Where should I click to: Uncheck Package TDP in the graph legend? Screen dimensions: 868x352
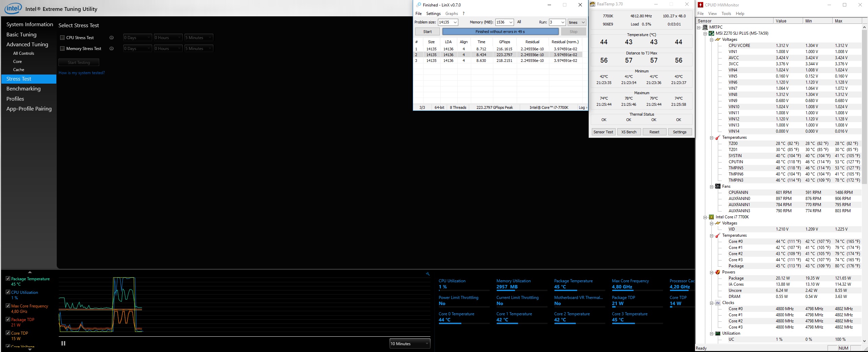pos(8,319)
